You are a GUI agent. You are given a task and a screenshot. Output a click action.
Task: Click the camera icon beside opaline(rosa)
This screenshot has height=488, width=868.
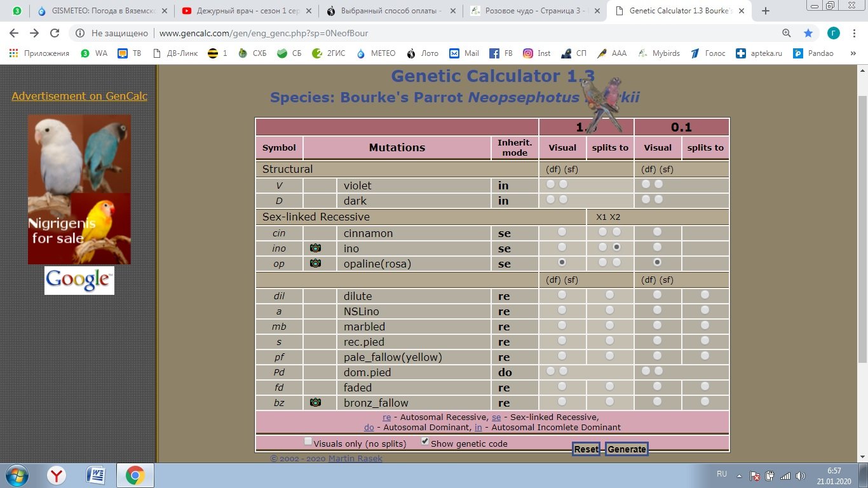click(x=315, y=264)
